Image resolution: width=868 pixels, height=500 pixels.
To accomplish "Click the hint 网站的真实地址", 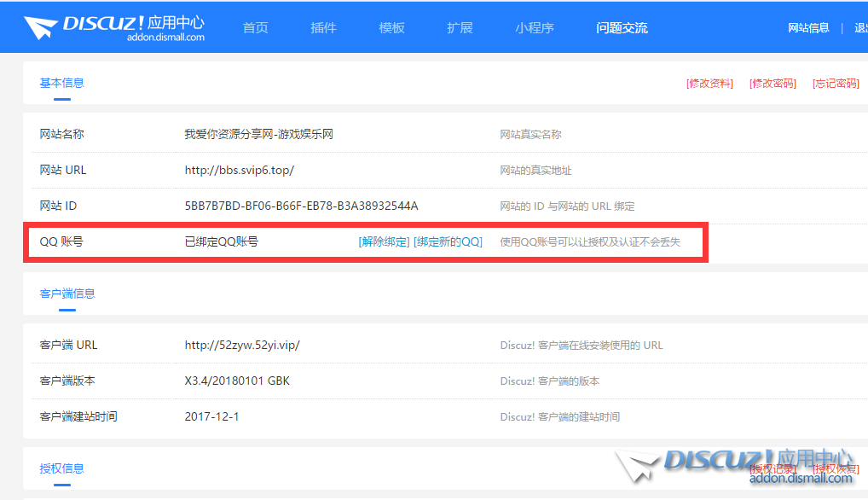I will [x=535, y=171].
